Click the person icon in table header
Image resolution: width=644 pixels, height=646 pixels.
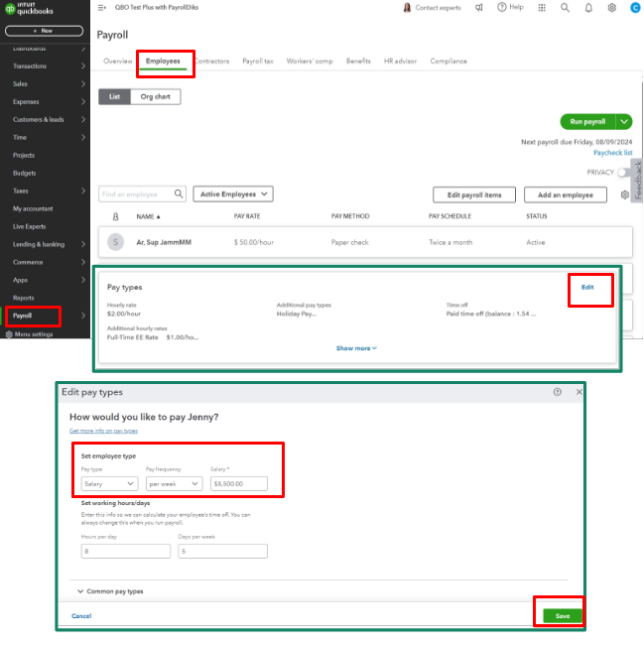(115, 216)
